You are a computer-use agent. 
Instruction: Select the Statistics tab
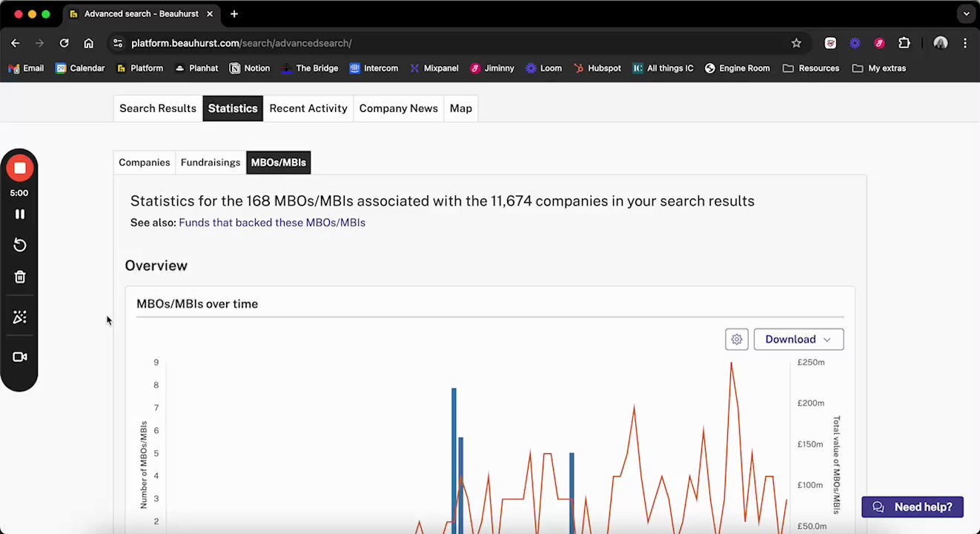point(233,108)
